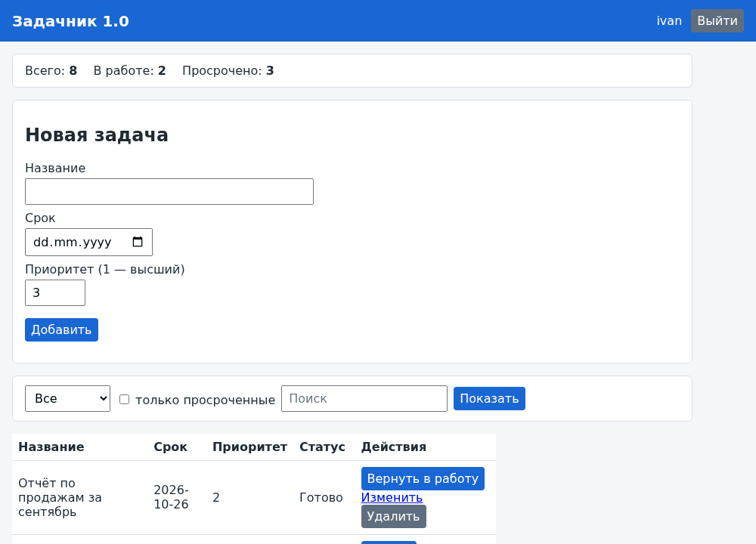Select the 'Всего: 8' counter text
This screenshot has width=756, height=544.
(51, 71)
